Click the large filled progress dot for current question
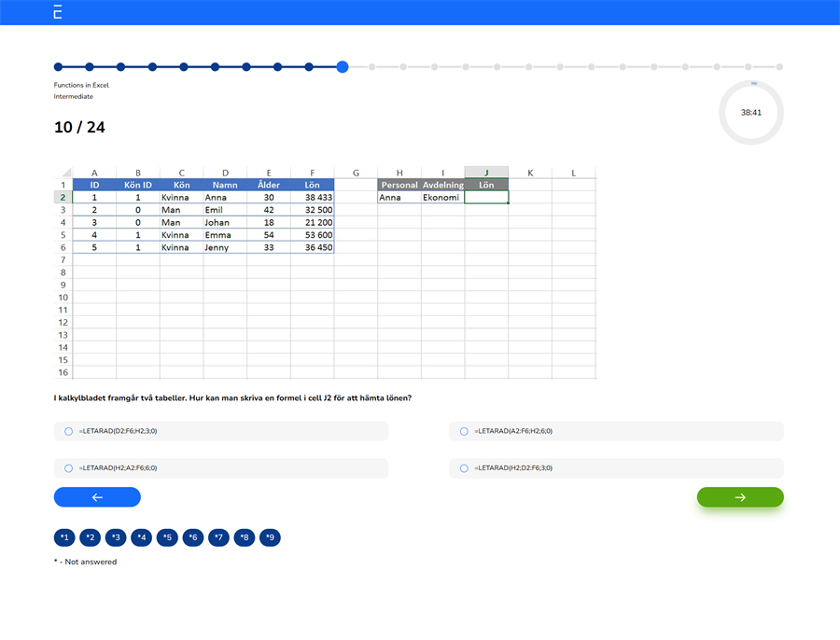 click(342, 66)
